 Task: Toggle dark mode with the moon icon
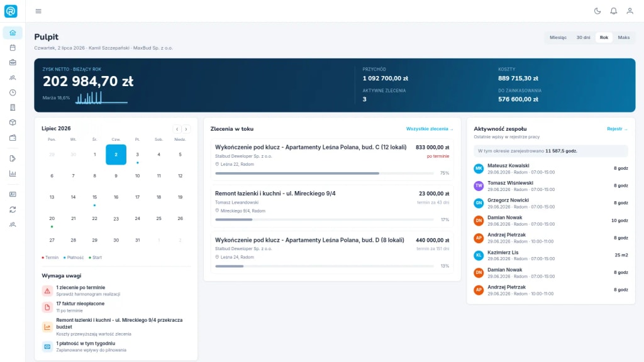pyautogui.click(x=597, y=11)
